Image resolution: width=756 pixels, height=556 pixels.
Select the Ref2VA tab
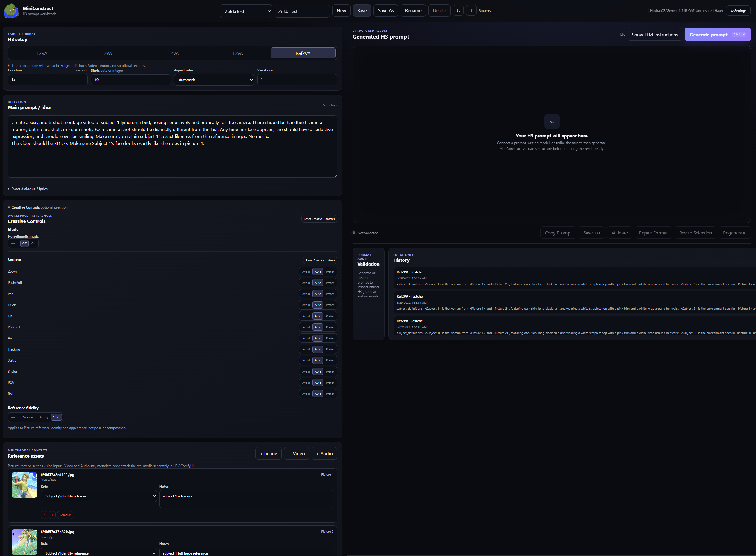click(x=303, y=53)
